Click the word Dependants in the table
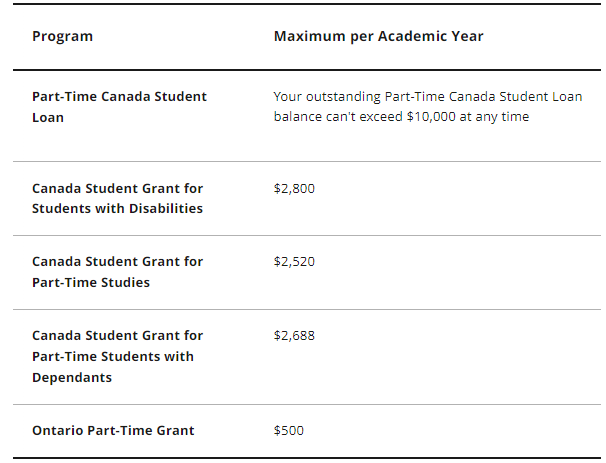This screenshot has height=463, width=606. pyautogui.click(x=72, y=377)
